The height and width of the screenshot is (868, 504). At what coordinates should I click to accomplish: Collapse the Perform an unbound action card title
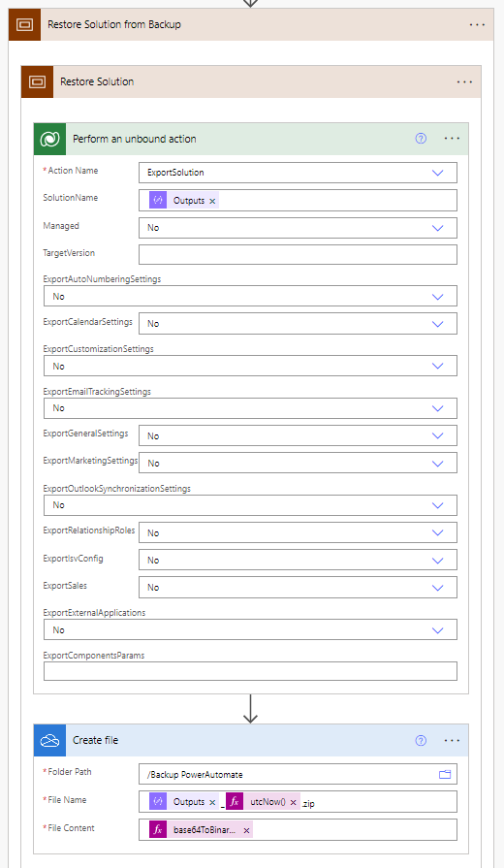coord(135,139)
